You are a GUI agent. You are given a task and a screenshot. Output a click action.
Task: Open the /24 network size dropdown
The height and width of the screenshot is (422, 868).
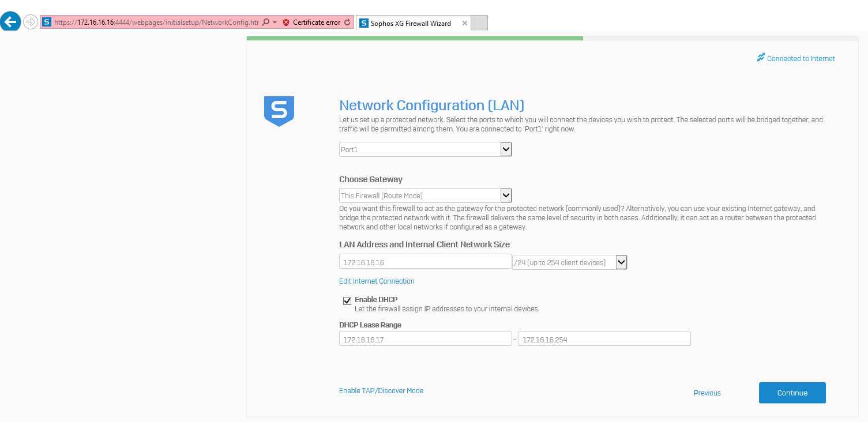click(621, 262)
